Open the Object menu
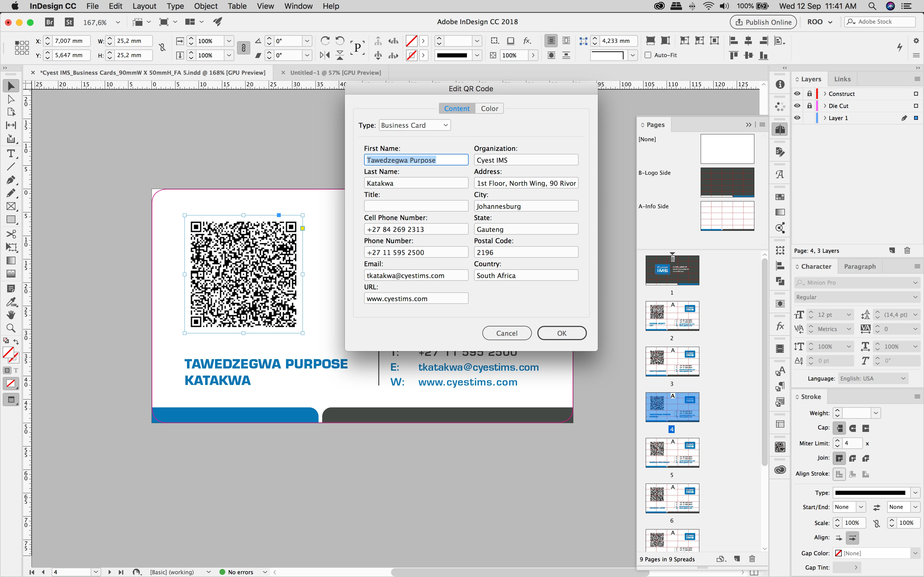 pos(205,6)
